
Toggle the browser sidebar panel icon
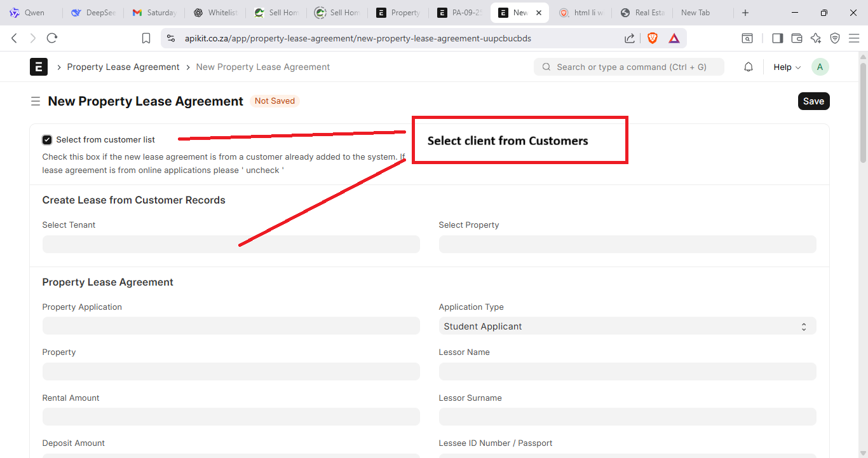coord(777,38)
